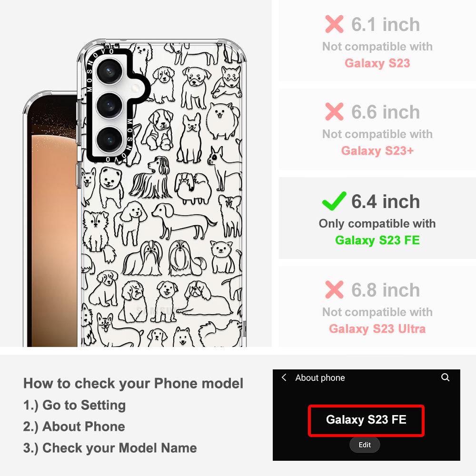Click the red X beside 6.8 inch
Image resolution: width=476 pixels, height=476 pixels.
point(334,289)
